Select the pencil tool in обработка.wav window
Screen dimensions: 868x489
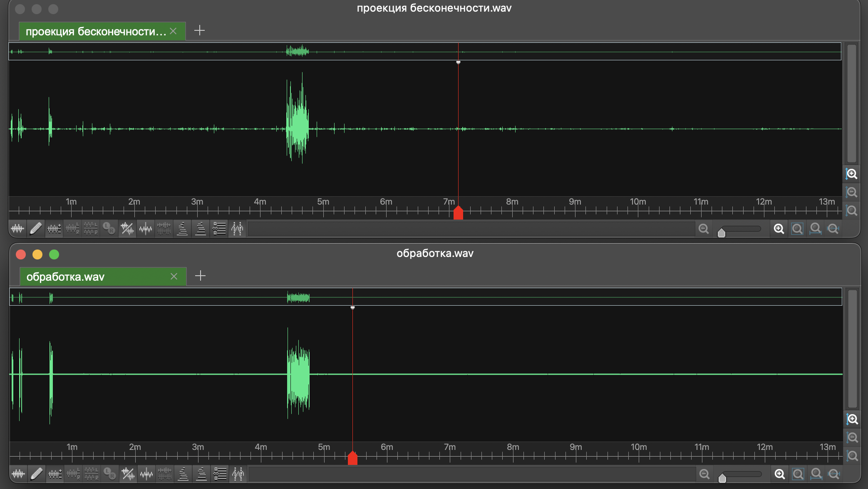pyautogui.click(x=37, y=474)
